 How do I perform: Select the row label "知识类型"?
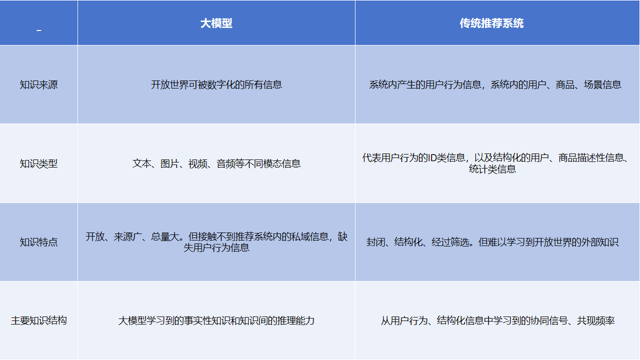tap(39, 164)
